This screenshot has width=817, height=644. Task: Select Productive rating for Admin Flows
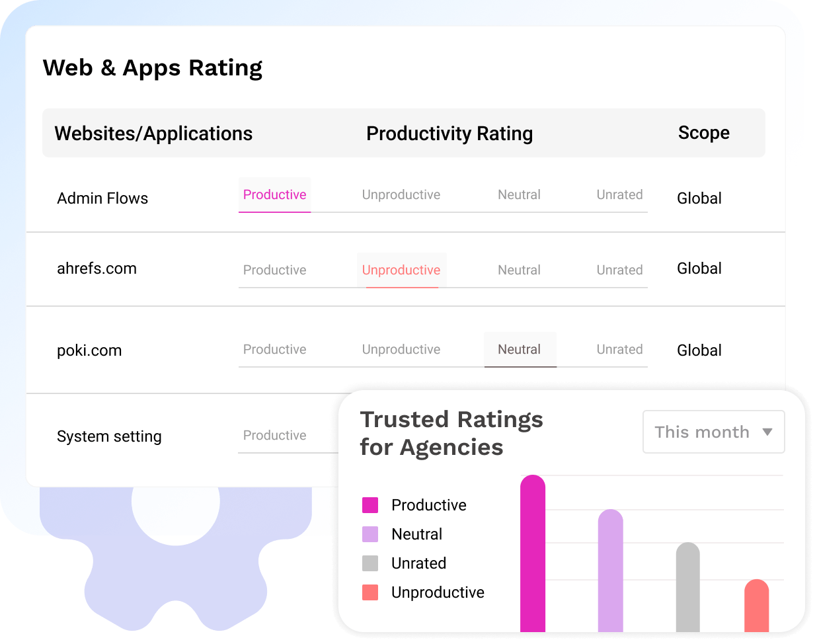tap(274, 194)
